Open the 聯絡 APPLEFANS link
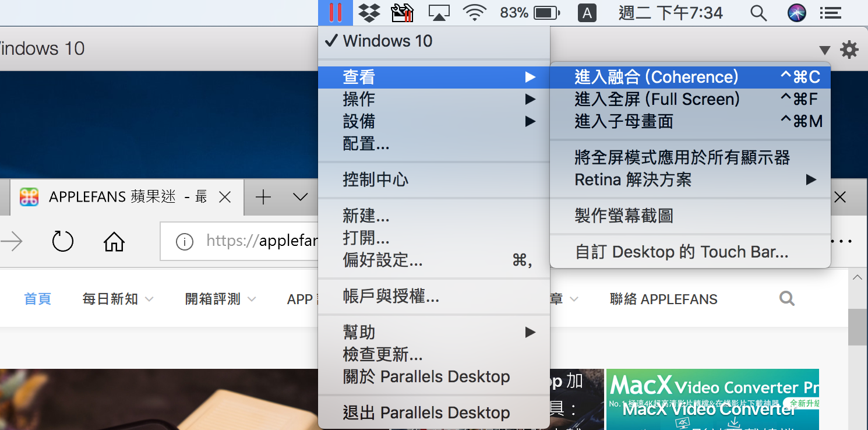 [x=664, y=299]
